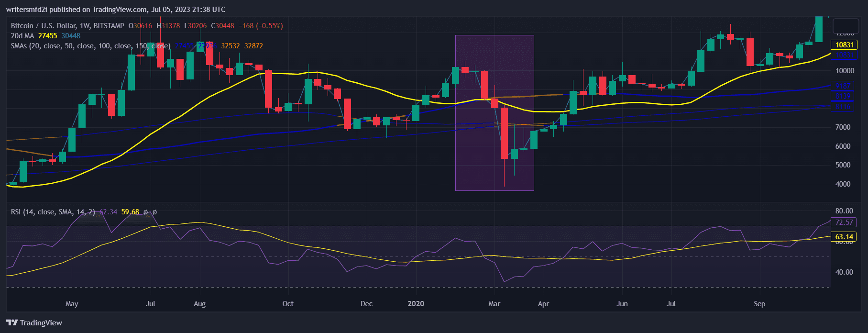868x333 pixels.
Task: Click the empty rounded box above price scale
Action: [846, 25]
